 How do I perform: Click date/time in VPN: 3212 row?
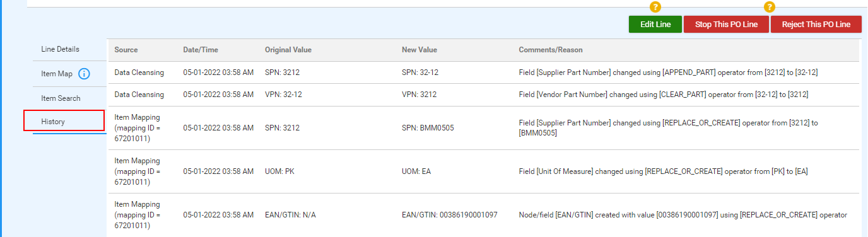(x=218, y=95)
